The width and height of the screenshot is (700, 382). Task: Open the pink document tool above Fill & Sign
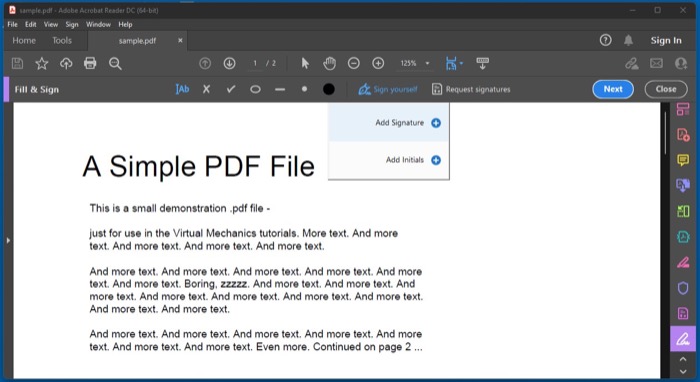(683, 313)
